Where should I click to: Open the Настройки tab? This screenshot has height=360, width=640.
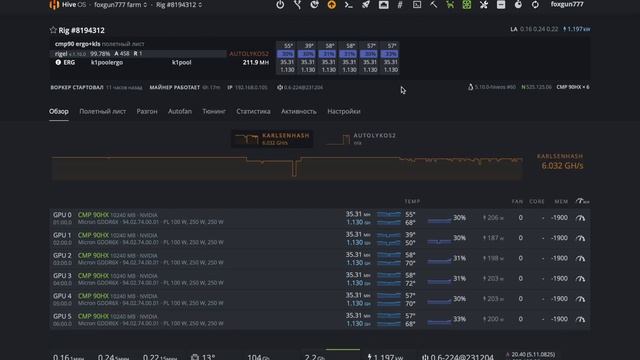(x=344, y=111)
